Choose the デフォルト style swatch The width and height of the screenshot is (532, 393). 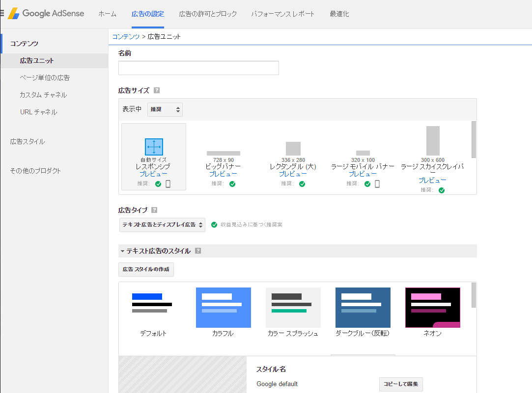[153, 308]
